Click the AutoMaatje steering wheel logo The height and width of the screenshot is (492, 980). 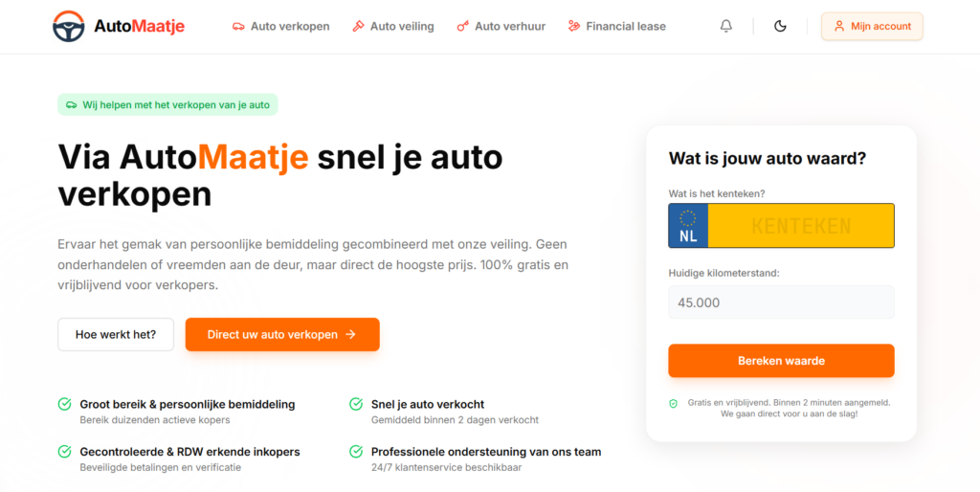69,27
